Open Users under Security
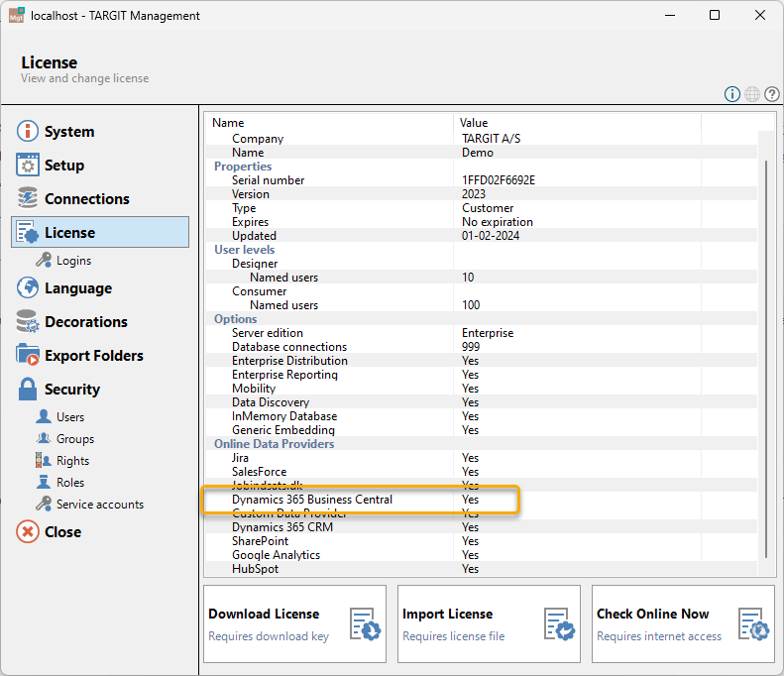This screenshot has height=676, width=784. [70, 417]
